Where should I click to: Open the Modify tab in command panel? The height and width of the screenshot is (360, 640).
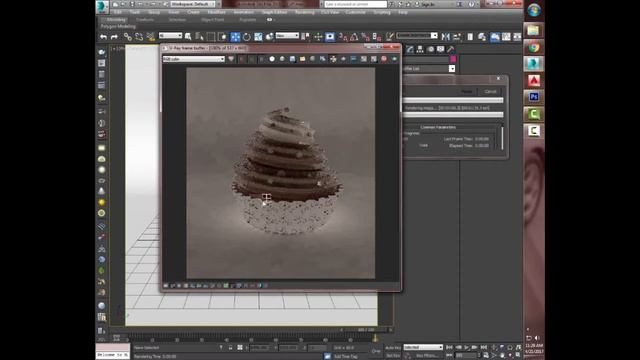409,49
